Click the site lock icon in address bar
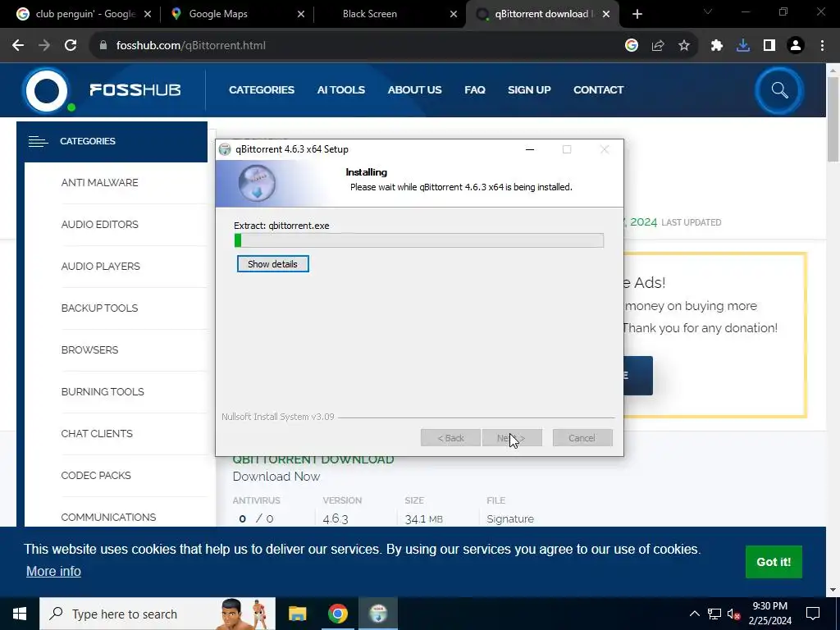Viewport: 840px width, 630px height. tap(103, 46)
